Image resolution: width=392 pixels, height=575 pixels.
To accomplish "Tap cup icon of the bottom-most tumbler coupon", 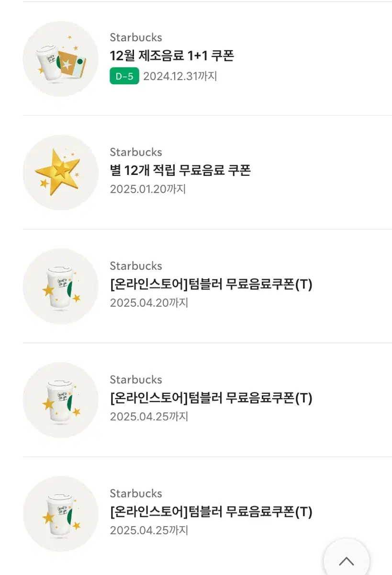I will (x=60, y=514).
